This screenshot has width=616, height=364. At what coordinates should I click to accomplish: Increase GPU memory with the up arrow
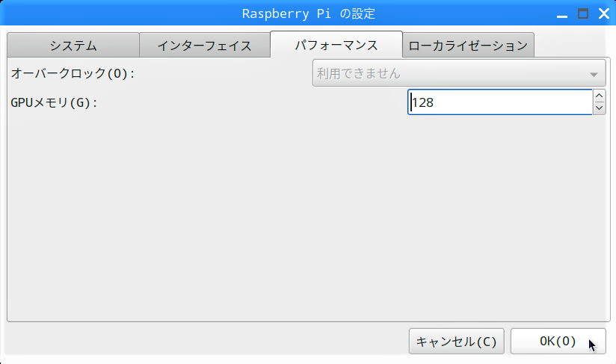tap(599, 96)
